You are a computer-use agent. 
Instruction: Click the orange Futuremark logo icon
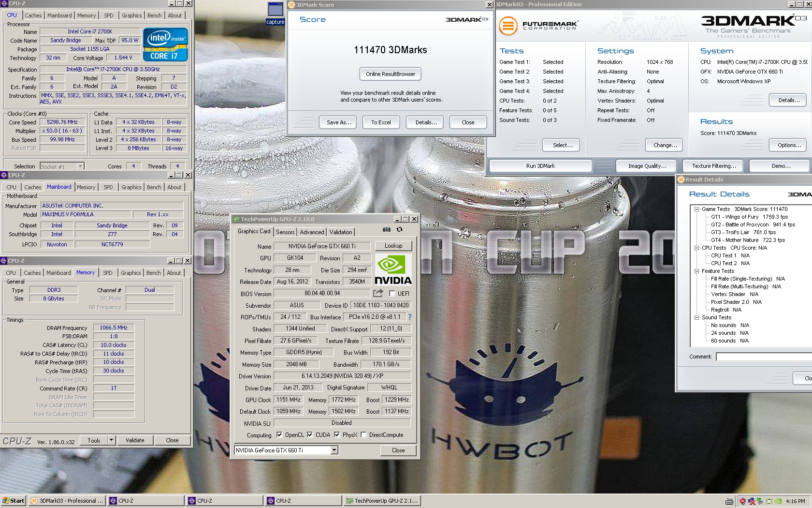pyautogui.click(x=508, y=25)
